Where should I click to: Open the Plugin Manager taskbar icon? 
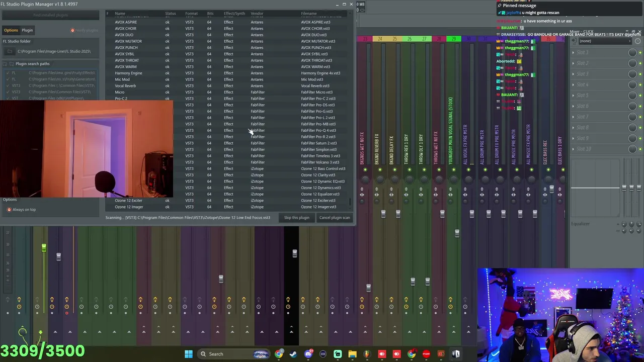pyautogui.click(x=456, y=354)
